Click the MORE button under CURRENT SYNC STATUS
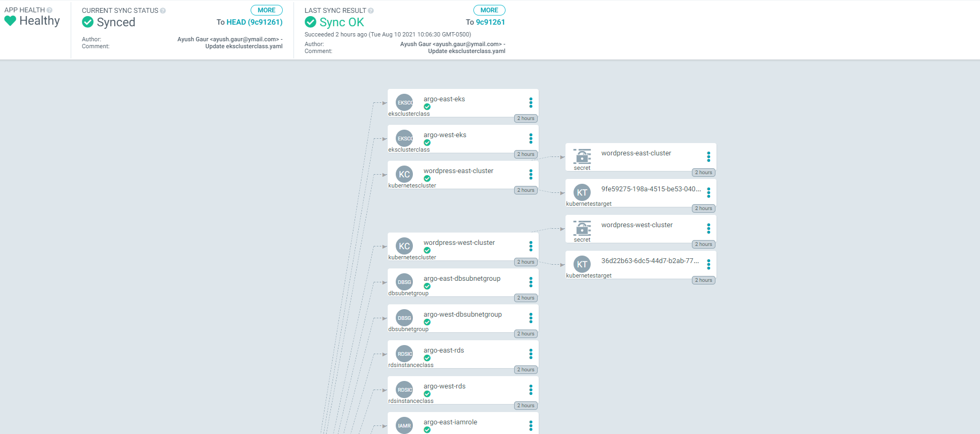The height and width of the screenshot is (434, 980). click(266, 10)
